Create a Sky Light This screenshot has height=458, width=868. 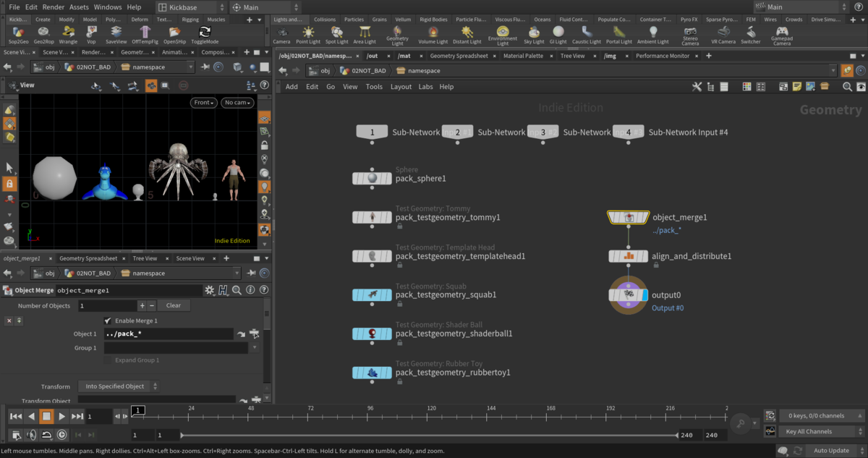point(534,35)
